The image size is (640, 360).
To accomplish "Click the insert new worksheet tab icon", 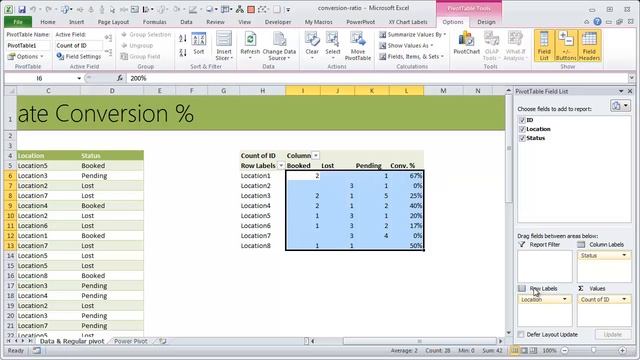I will click(162, 341).
